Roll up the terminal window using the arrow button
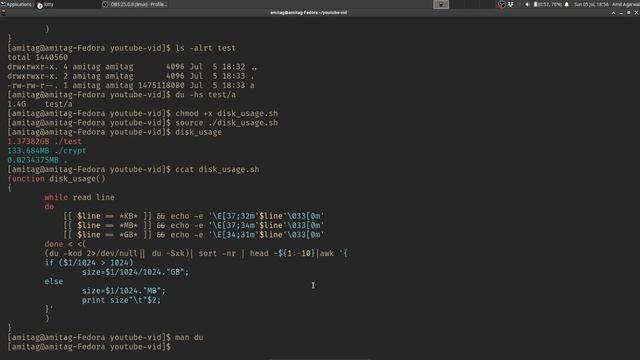Viewport: 640px width, 360px height. point(613,13)
